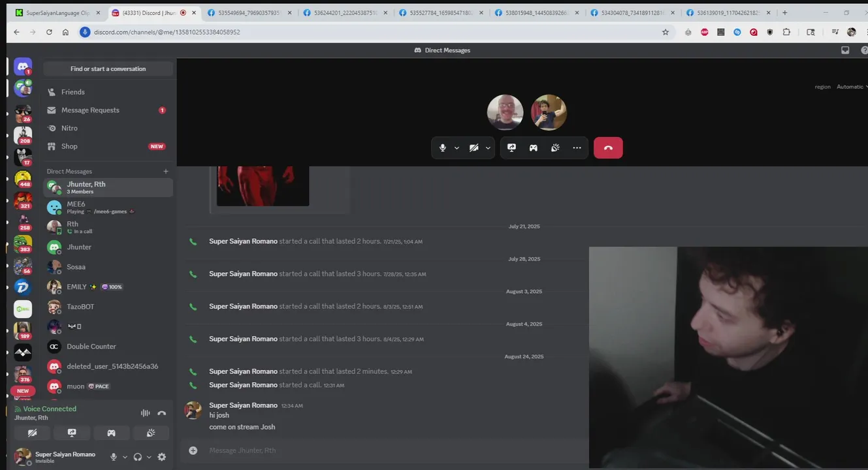Viewport: 868px width, 470px height.
Task: Open Discord inbox icon in title bar
Action: 845,50
